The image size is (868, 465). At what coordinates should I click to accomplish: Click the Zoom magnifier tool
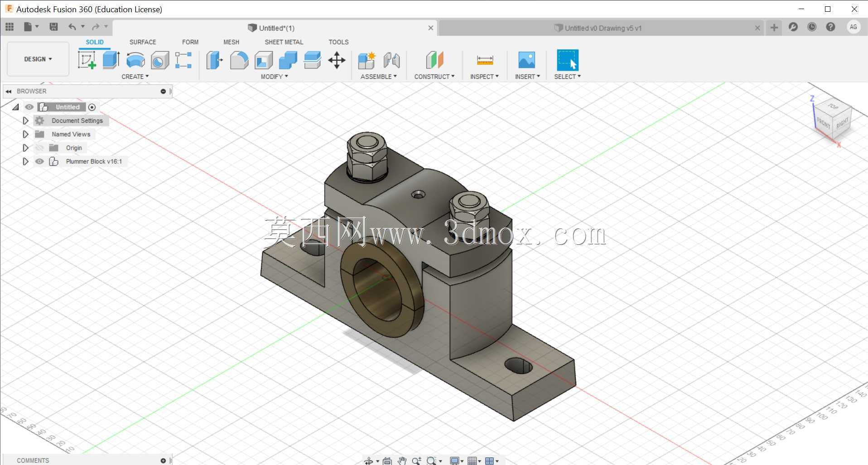click(x=416, y=461)
